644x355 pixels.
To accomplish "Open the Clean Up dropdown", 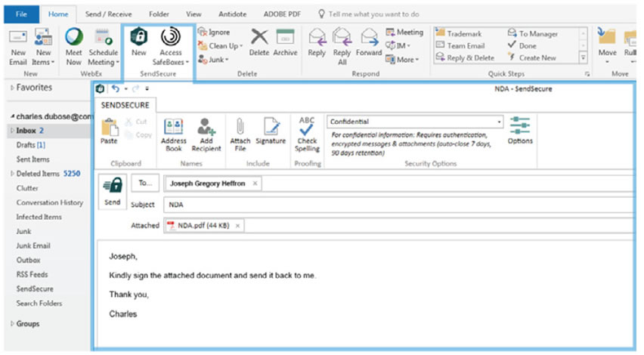I will [x=221, y=45].
